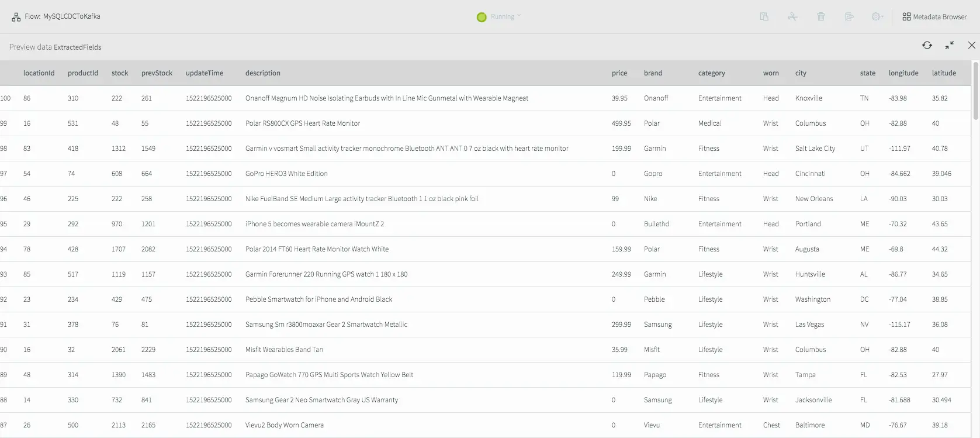The height and width of the screenshot is (438, 980).
Task: Click the Flow: MySQLCDCToKafka title
Action: point(63,16)
